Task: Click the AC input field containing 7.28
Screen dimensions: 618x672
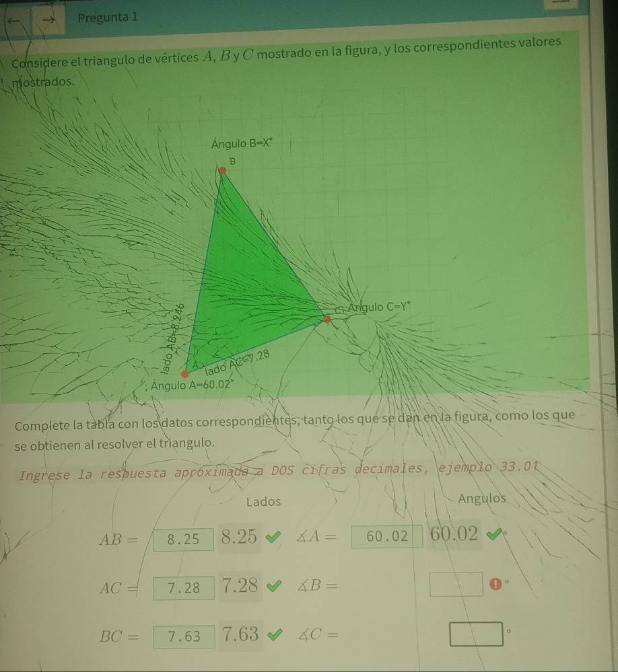Action: tap(183, 588)
